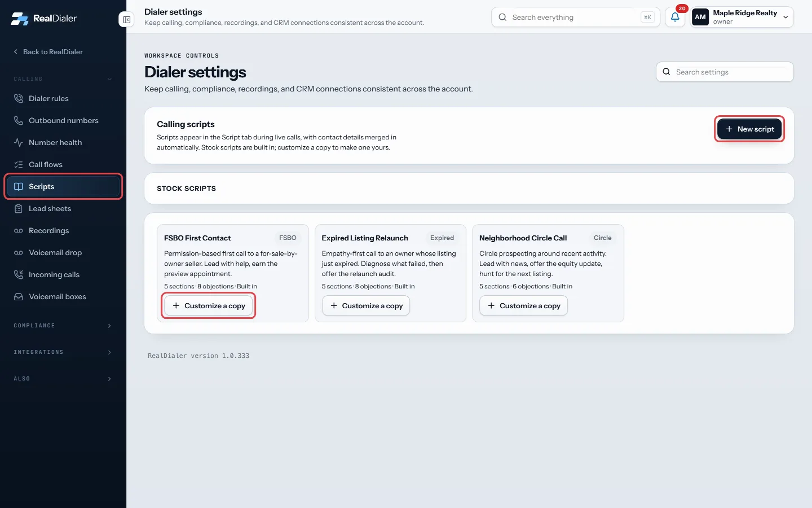The height and width of the screenshot is (508, 812).
Task: Customize a copy of Expired Listing Relaunch
Action: [x=366, y=305]
